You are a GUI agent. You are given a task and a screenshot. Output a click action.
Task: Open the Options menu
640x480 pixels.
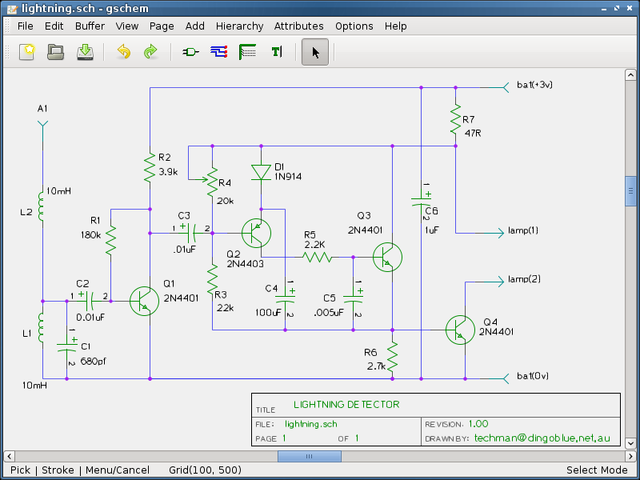[354, 26]
